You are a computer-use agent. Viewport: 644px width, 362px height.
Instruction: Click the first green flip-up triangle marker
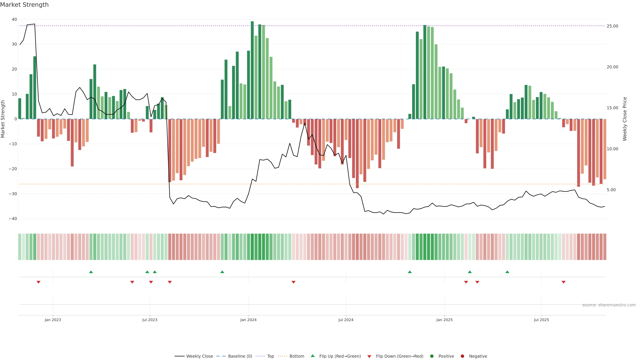(x=91, y=272)
